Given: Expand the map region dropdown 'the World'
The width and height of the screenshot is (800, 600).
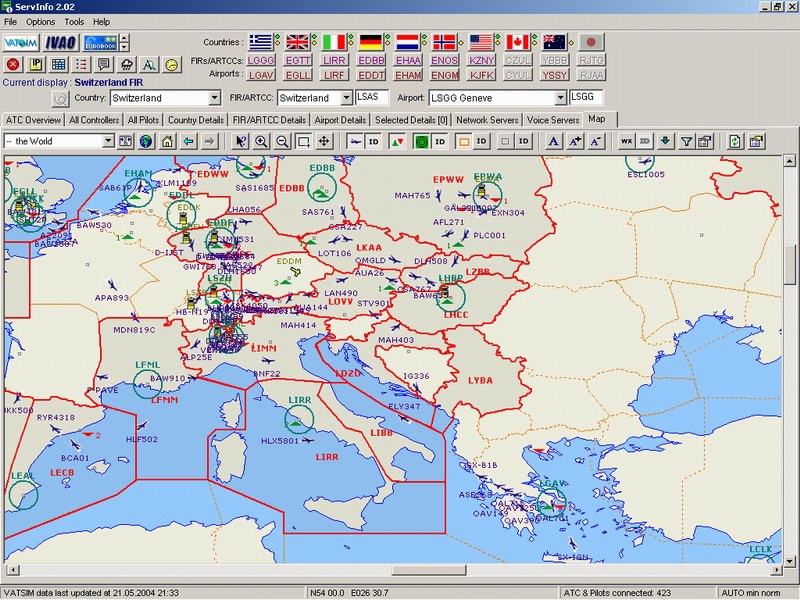Looking at the screenshot, I should tap(108, 141).
